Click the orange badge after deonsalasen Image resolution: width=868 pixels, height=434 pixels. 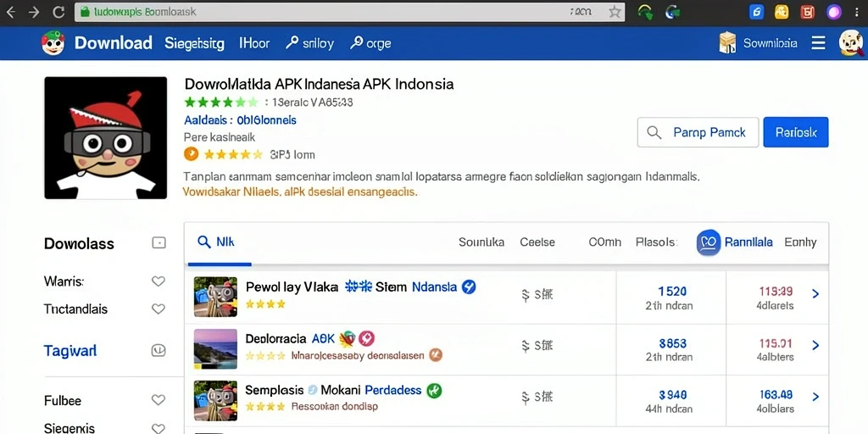tap(436, 355)
